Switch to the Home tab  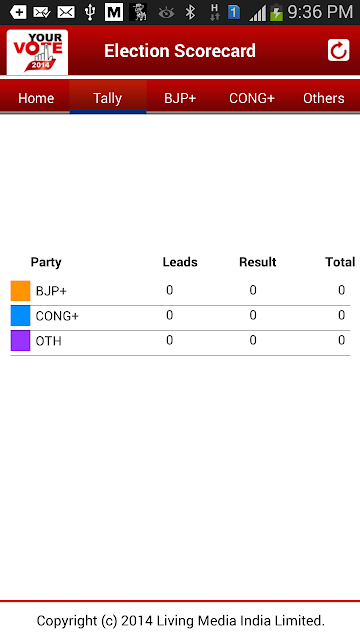coord(36,98)
